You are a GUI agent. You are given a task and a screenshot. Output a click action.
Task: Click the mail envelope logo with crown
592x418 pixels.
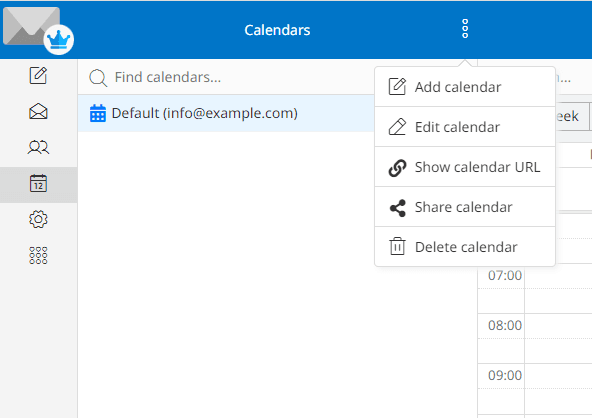pos(38,30)
